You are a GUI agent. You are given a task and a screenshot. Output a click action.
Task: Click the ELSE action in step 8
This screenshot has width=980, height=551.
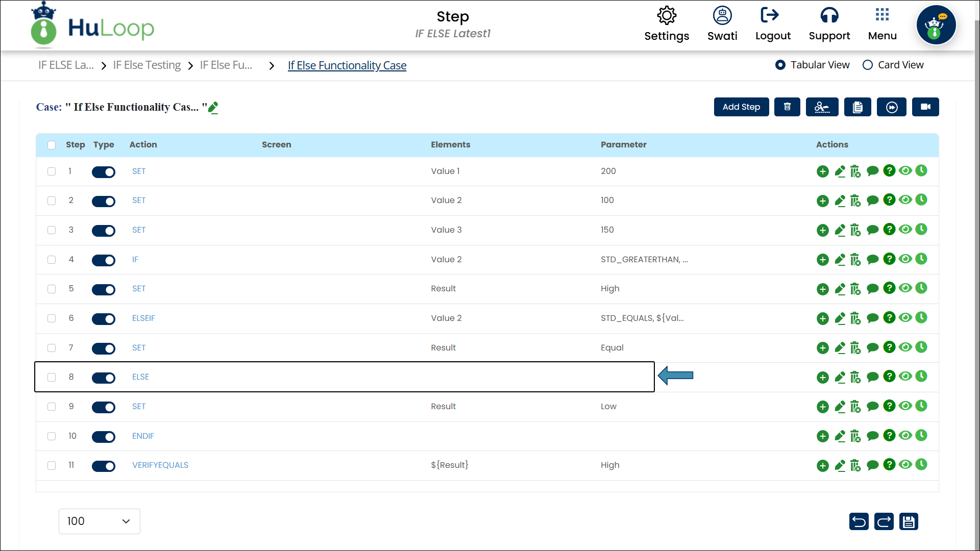pos(140,377)
